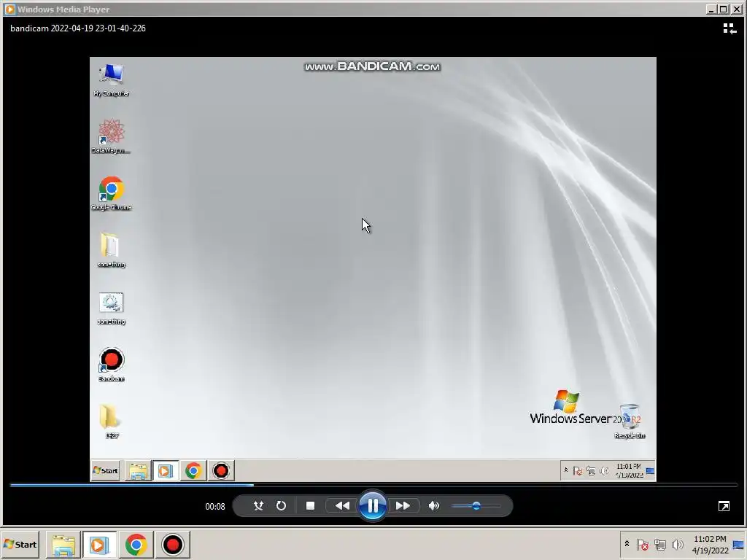Maximize the Windows Media Player window
The width and height of the screenshot is (747, 560).
point(723,9)
